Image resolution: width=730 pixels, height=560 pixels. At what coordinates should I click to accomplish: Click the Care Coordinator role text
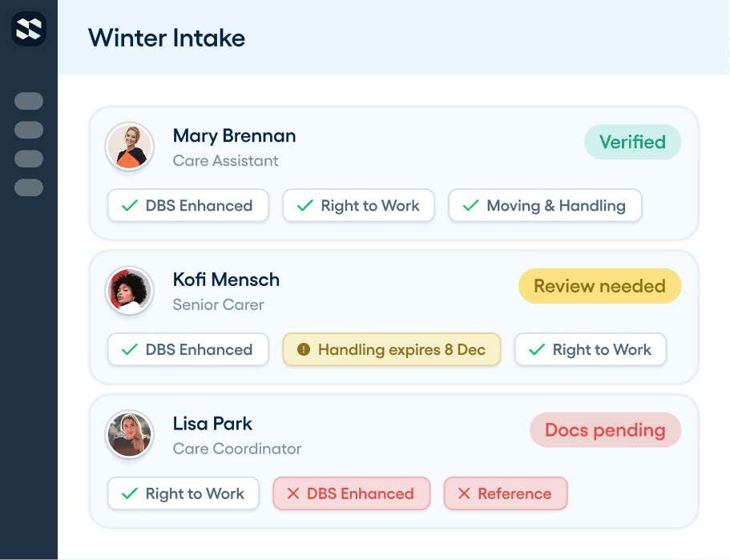(x=237, y=449)
